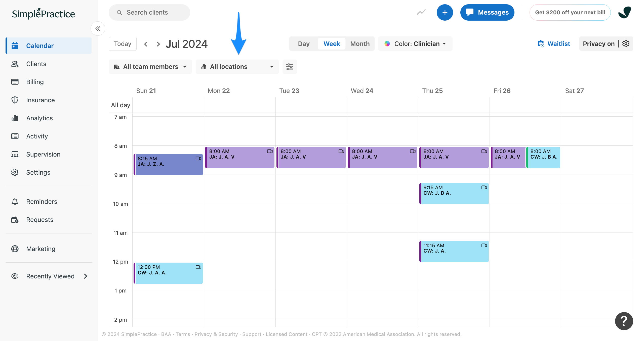The width and height of the screenshot is (644, 341).
Task: Click the Search clients field
Action: 149,12
